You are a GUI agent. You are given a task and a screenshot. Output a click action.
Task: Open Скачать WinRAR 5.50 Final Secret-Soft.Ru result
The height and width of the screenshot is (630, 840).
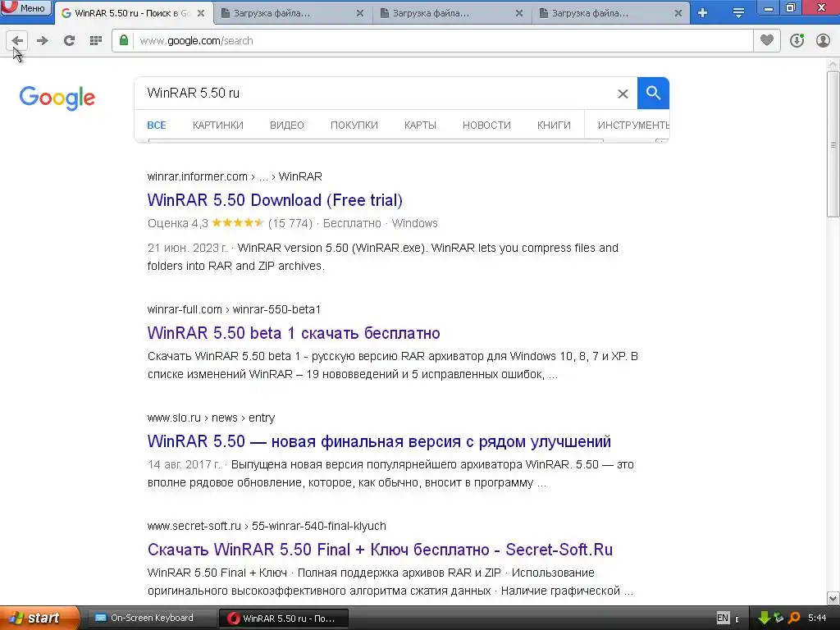click(x=380, y=550)
